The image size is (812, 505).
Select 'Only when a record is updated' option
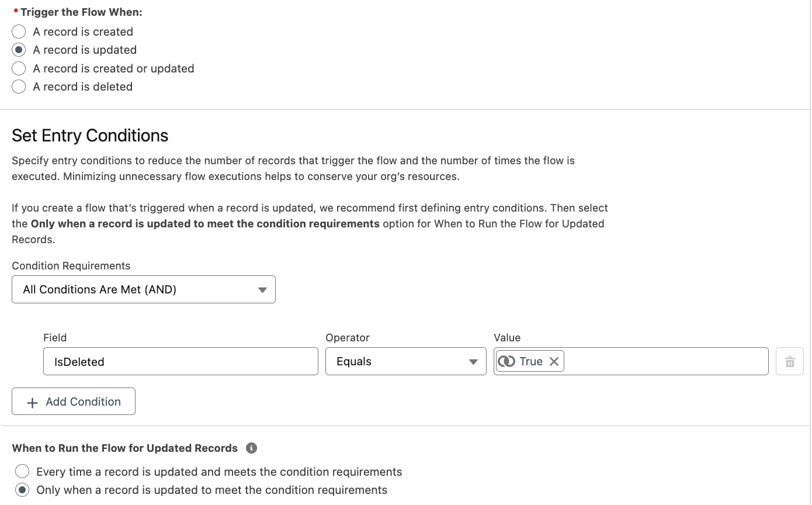(x=22, y=490)
